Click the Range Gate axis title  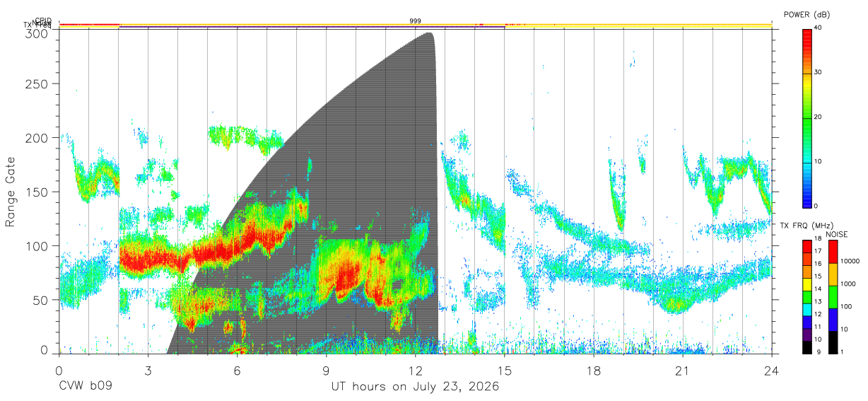(11, 192)
